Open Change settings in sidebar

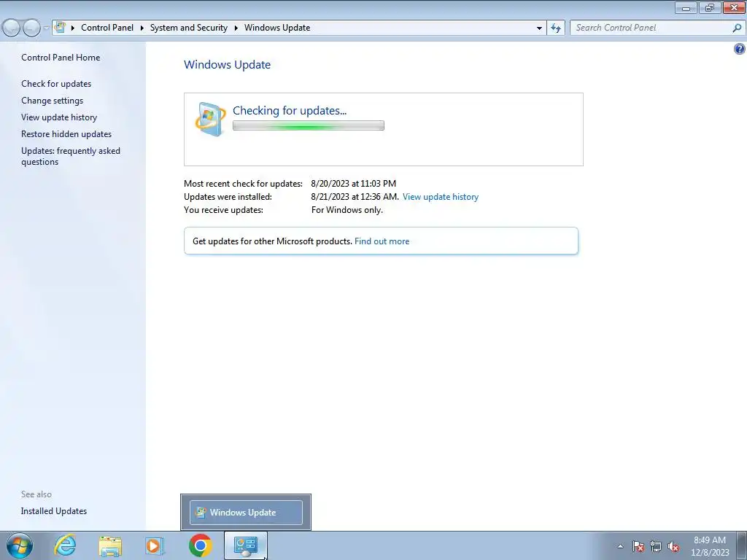click(52, 101)
